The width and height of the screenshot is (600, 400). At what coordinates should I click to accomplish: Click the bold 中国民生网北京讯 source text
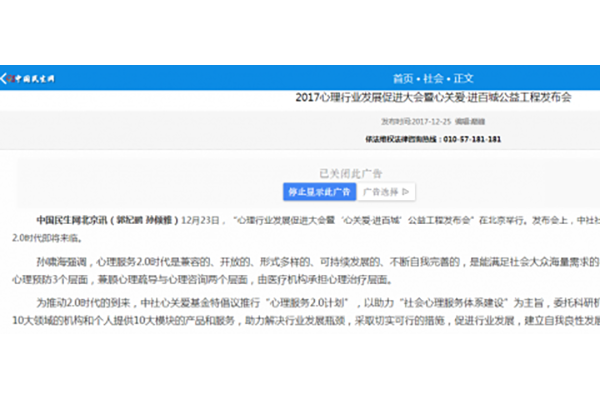pyautogui.click(x=72, y=217)
